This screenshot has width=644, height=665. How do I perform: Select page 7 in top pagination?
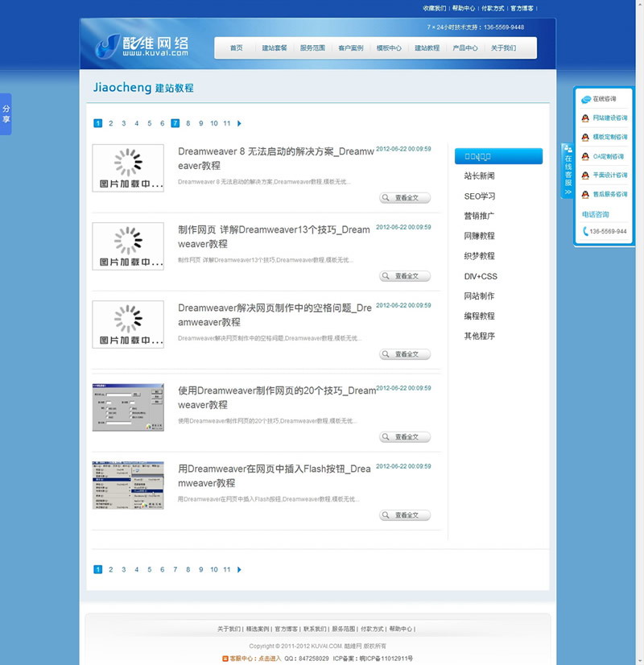[175, 123]
